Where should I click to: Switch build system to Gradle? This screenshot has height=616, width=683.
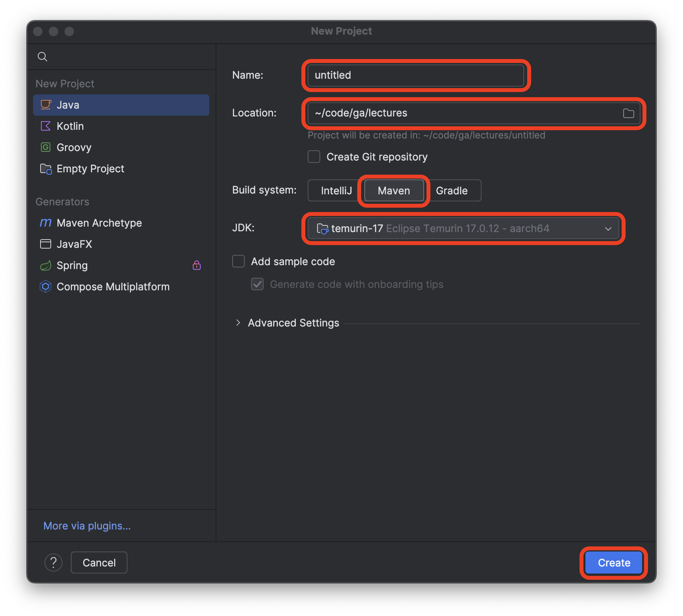pyautogui.click(x=452, y=190)
